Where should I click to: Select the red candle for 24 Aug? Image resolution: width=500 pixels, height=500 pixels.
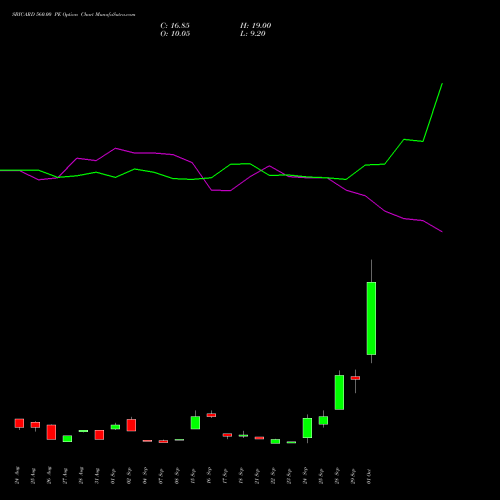[x=19, y=423]
